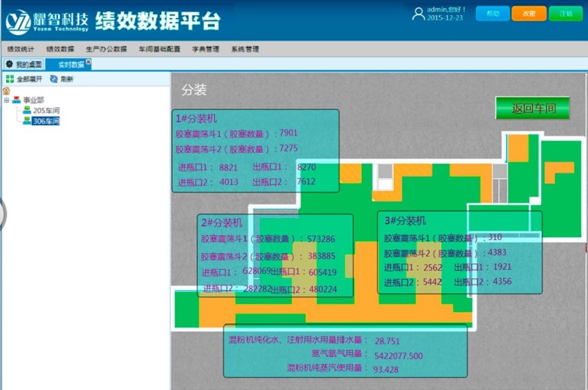Collapse the 事业部 tree node
This screenshot has height=390, width=588.
tap(6, 100)
